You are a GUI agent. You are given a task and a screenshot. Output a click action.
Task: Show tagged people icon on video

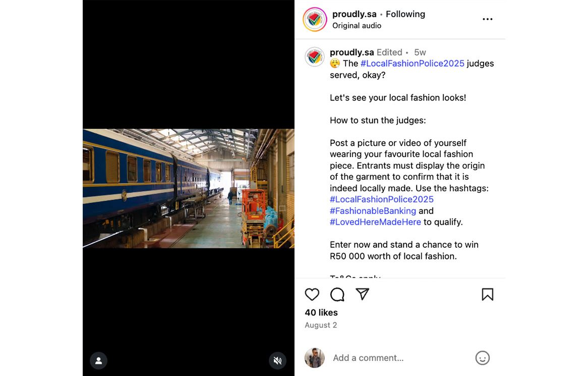(98, 360)
